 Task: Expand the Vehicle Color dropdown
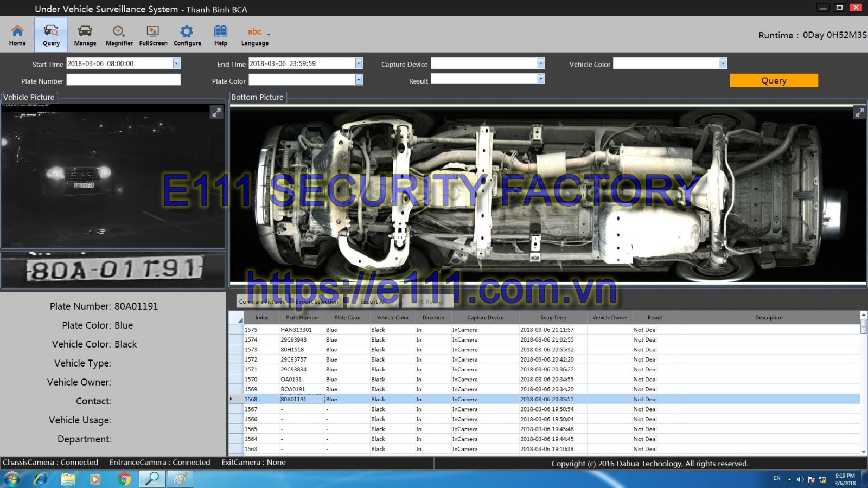point(723,63)
